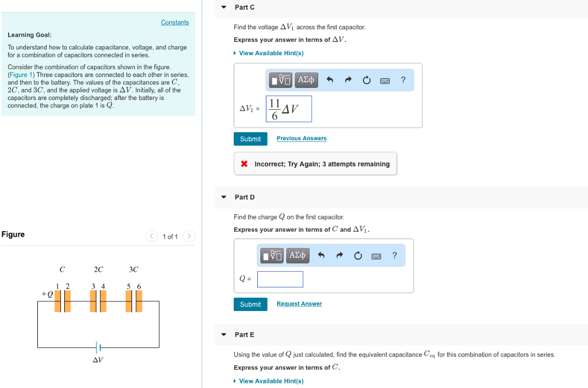Screen dimensions: 588x388
Task: Open help for Part C answer box
Action: pyautogui.click(x=403, y=80)
